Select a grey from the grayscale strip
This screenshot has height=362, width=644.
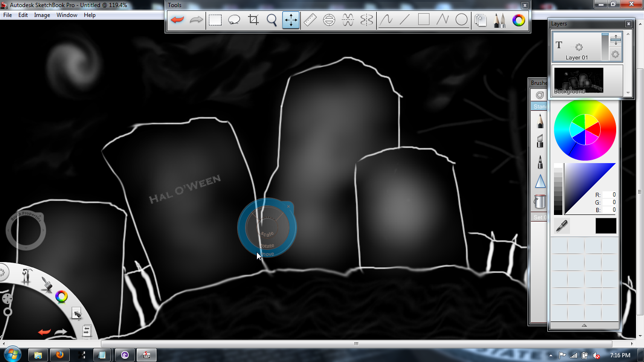pos(558,189)
